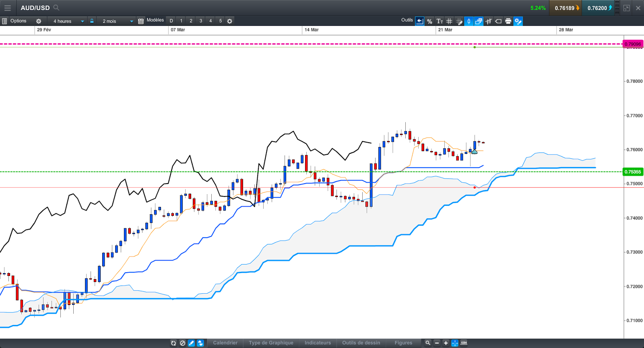Click the green 0.75355 price label
The height and width of the screenshot is (348, 644).
coord(633,172)
